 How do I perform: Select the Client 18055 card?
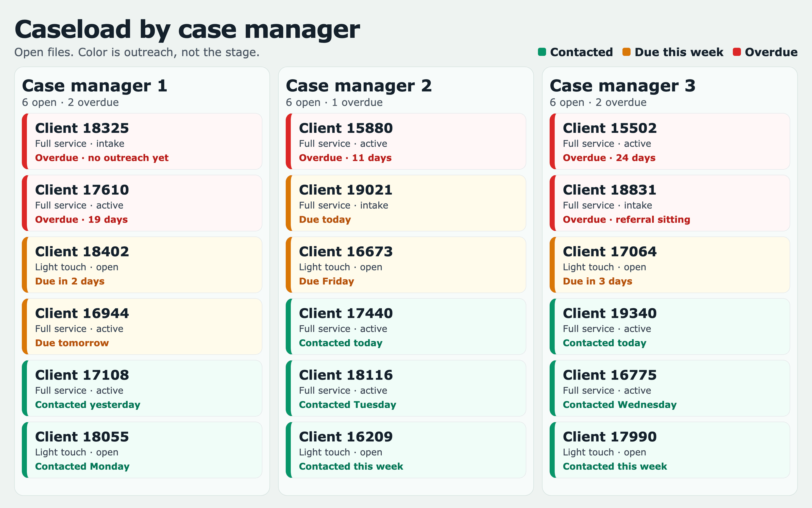[142, 450]
